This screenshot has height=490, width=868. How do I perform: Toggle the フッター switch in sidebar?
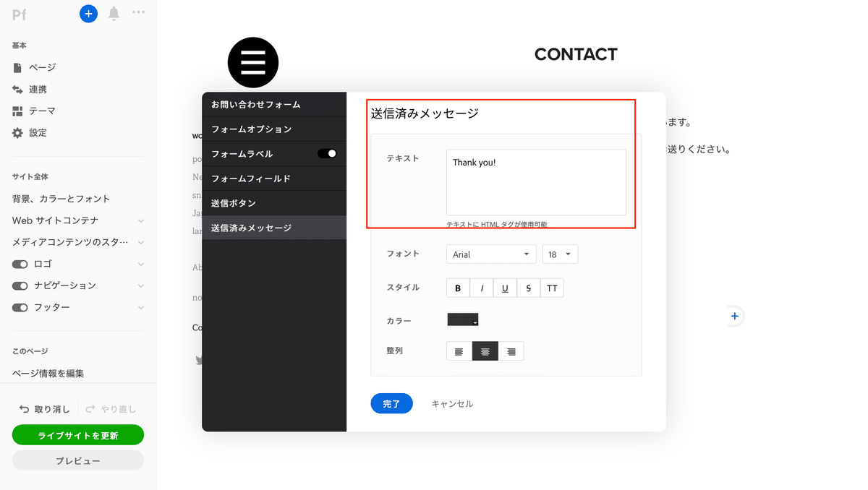pyautogui.click(x=20, y=307)
